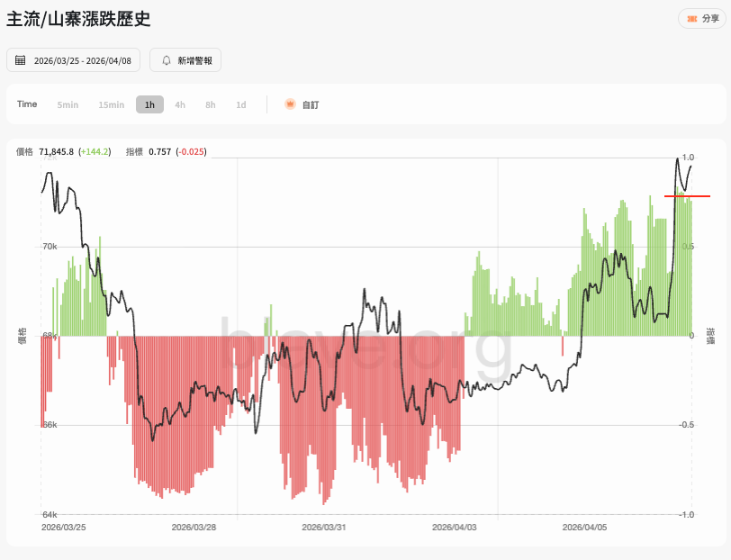Switch to the 4h time interval

180,105
